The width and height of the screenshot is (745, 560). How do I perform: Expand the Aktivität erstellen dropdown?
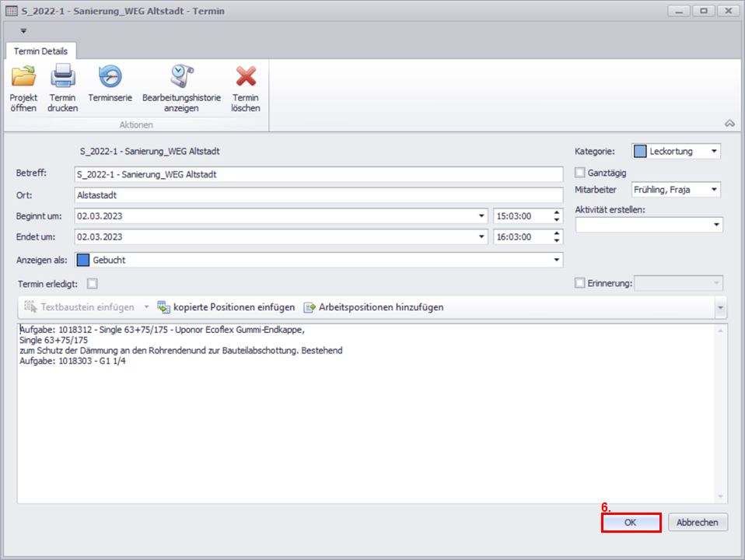click(x=715, y=225)
